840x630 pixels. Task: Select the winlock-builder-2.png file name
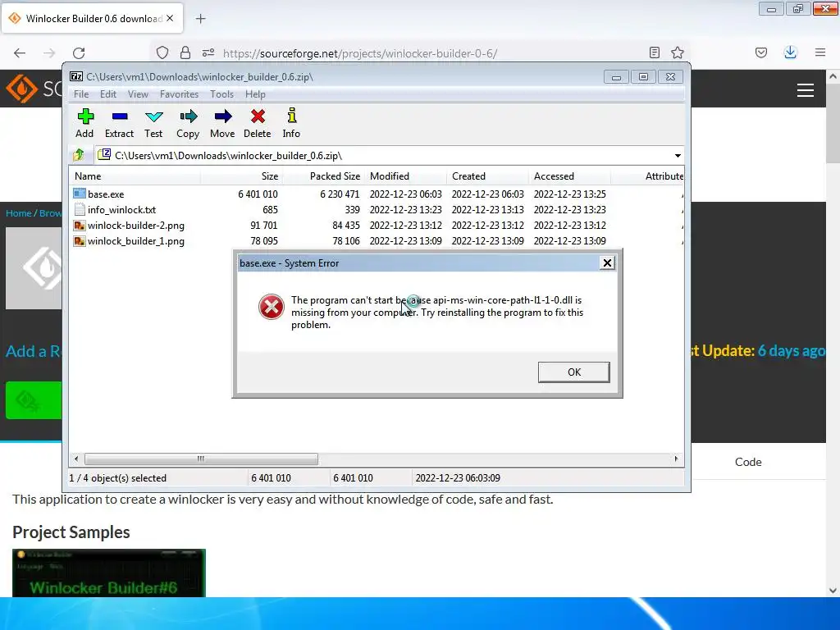point(136,226)
